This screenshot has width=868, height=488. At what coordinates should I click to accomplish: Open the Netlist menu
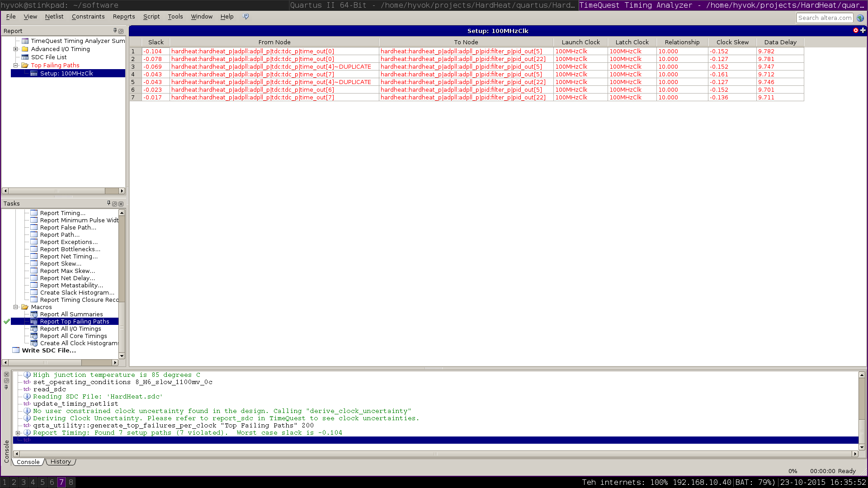point(54,16)
